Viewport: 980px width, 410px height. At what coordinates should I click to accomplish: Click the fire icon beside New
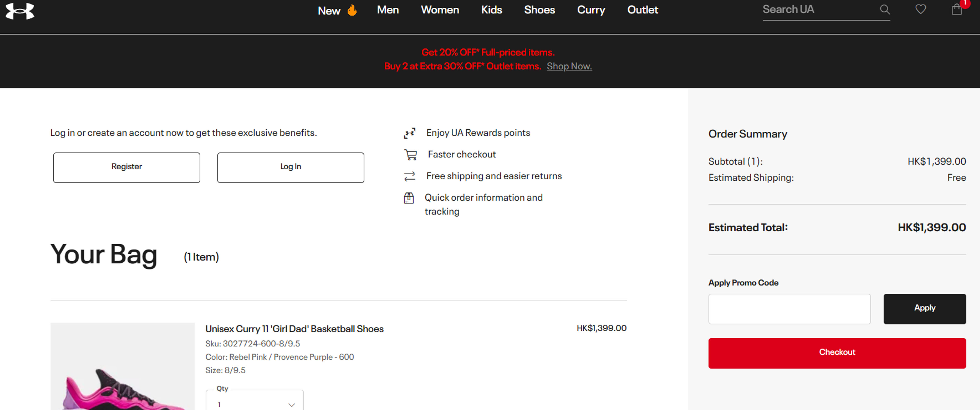[352, 10]
